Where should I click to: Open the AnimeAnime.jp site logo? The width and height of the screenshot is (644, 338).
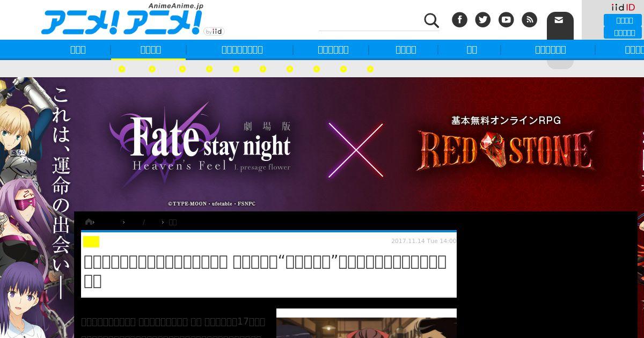(122, 19)
